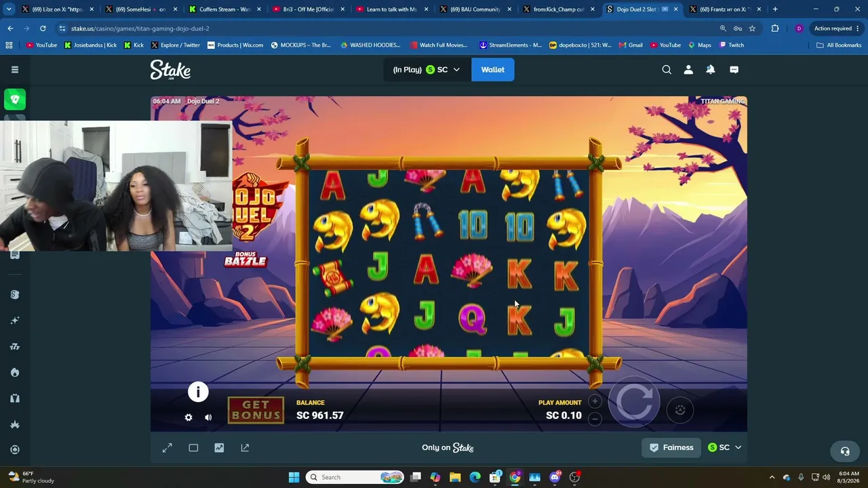This screenshot has height=488, width=868.
Task: Pop out the game window
Action: (x=245, y=448)
